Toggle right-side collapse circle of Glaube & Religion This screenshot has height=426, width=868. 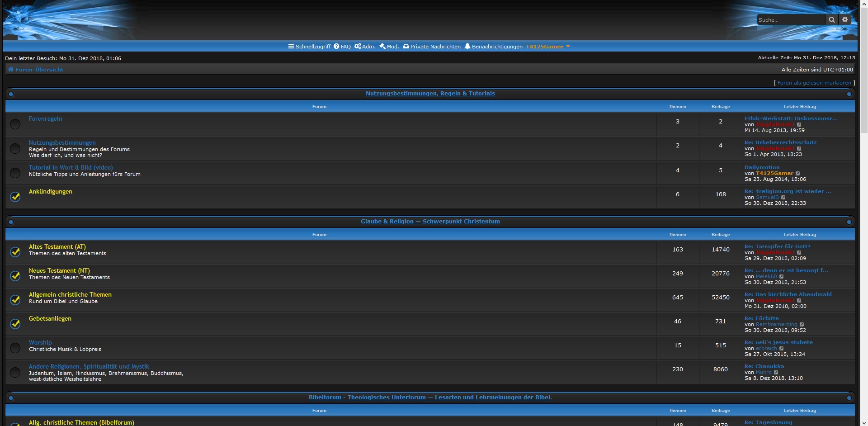tap(849, 222)
